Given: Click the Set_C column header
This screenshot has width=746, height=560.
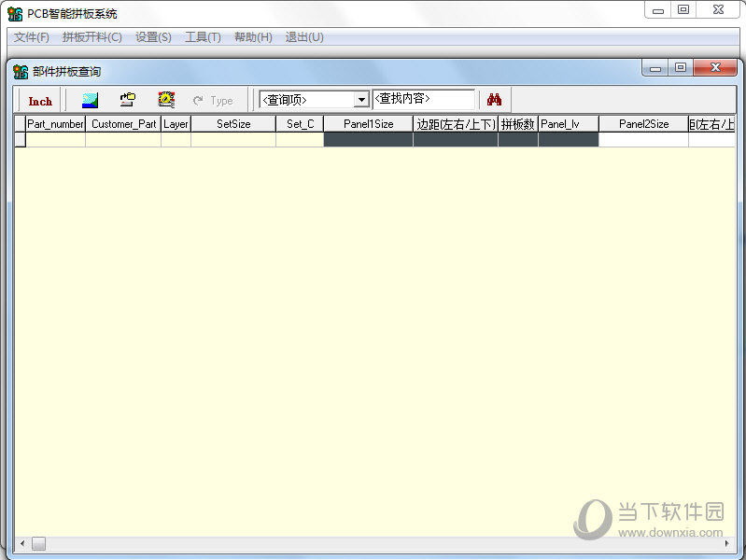Looking at the screenshot, I should click(300, 124).
